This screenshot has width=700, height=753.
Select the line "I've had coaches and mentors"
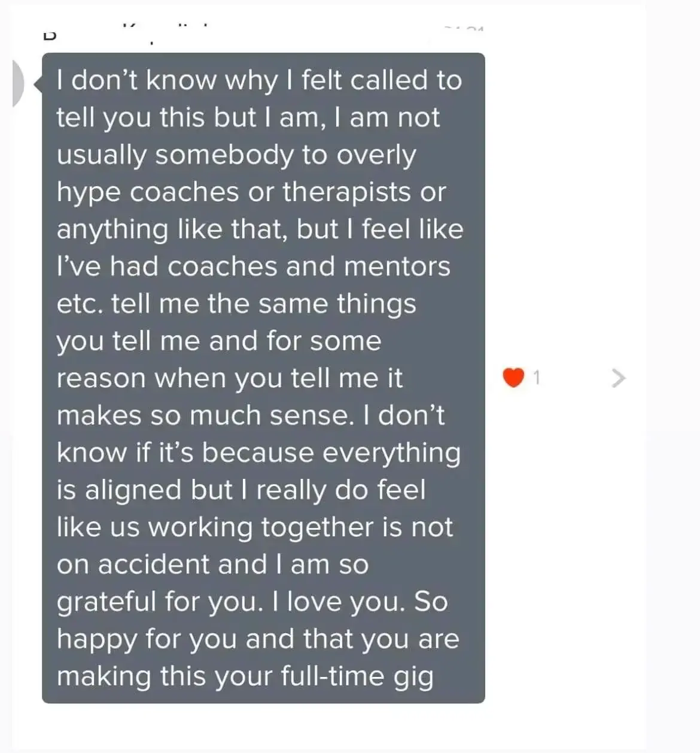pos(253,266)
